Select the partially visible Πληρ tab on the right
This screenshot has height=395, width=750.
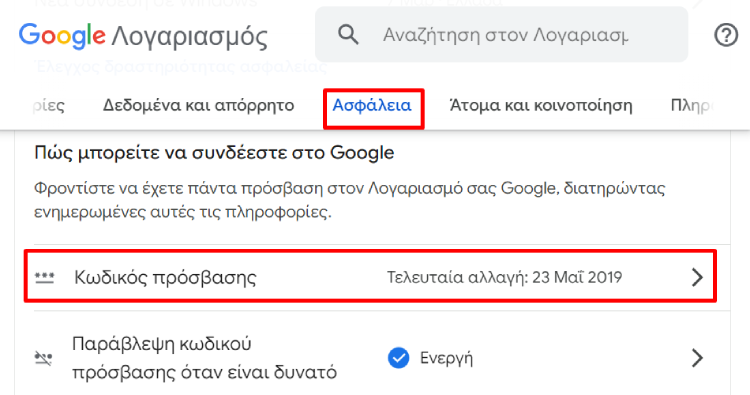coord(692,105)
